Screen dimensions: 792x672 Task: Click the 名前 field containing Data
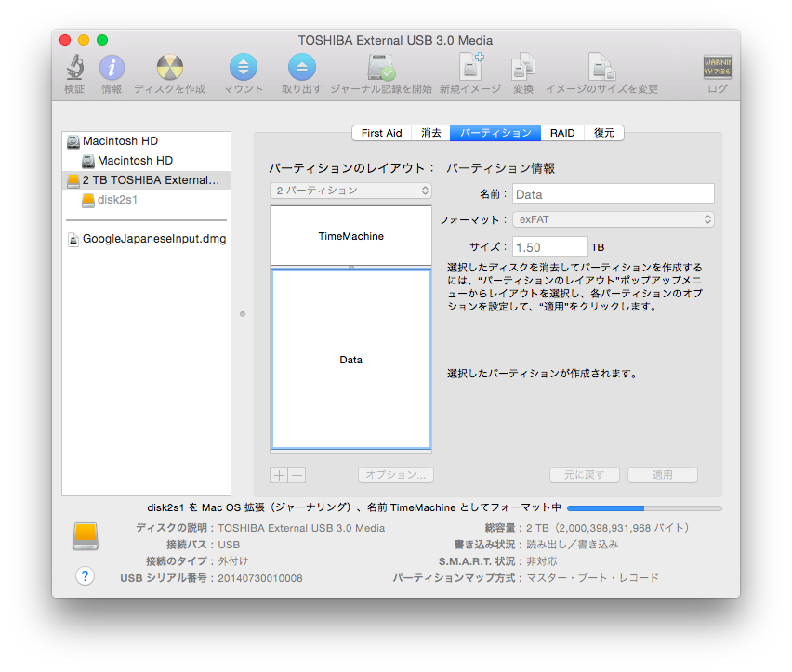pyautogui.click(x=614, y=194)
